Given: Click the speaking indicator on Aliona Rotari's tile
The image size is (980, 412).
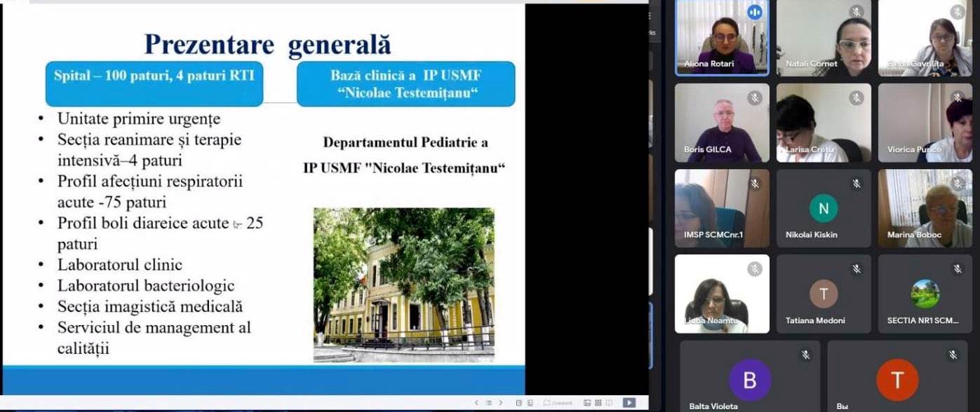Looking at the screenshot, I should click(x=755, y=12).
